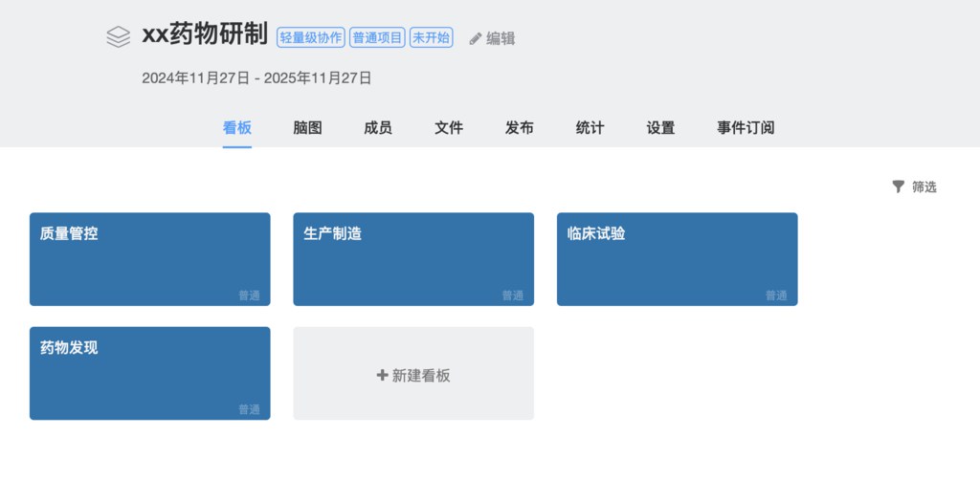
Task: Open the 质量管控 board card
Action: point(149,259)
